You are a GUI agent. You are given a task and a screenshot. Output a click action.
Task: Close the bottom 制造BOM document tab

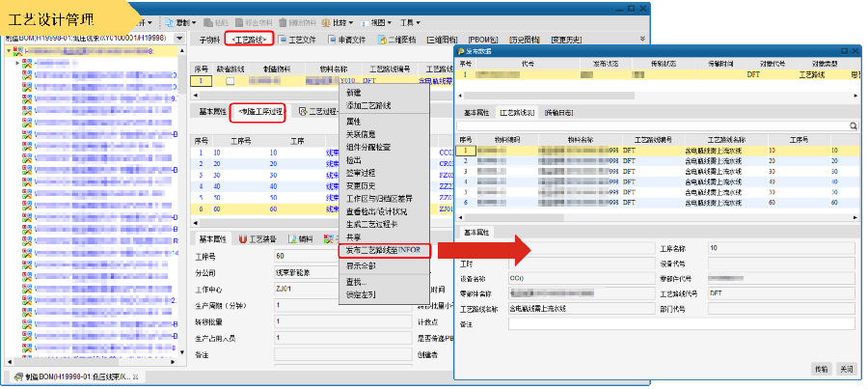pos(135,377)
